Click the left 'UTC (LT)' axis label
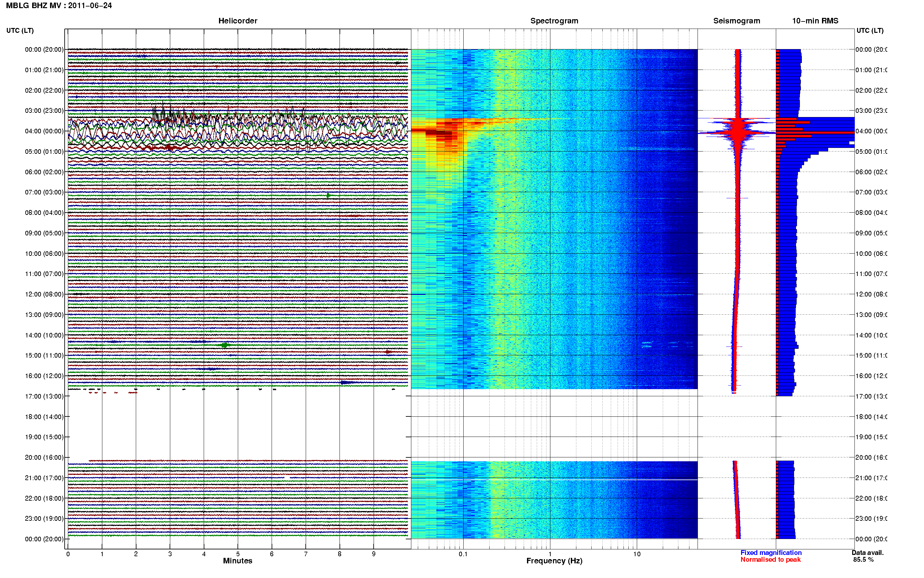The height and width of the screenshot is (578, 924). point(20,31)
